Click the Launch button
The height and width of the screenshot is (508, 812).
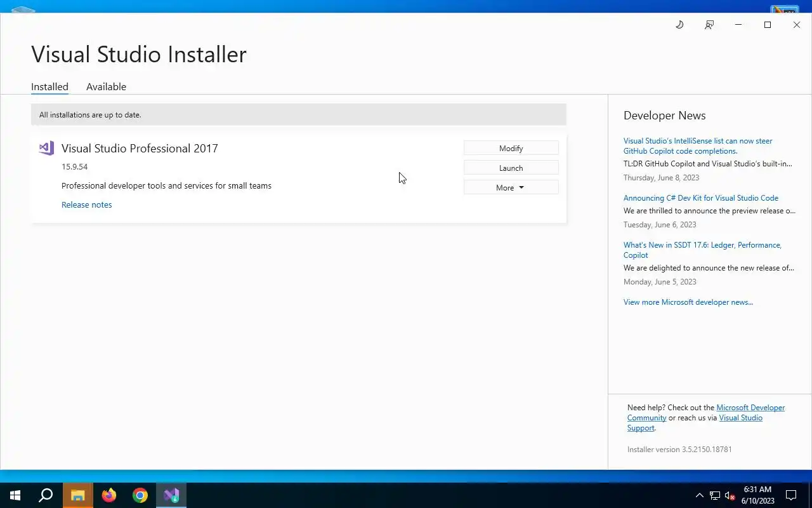(x=511, y=168)
